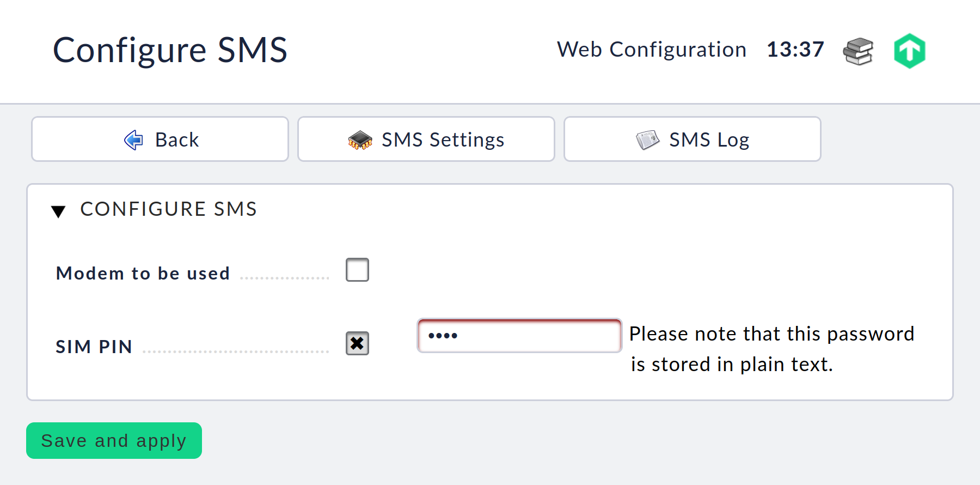The height and width of the screenshot is (485, 980).
Task: Click the Web Configuration header text
Action: 652,50
